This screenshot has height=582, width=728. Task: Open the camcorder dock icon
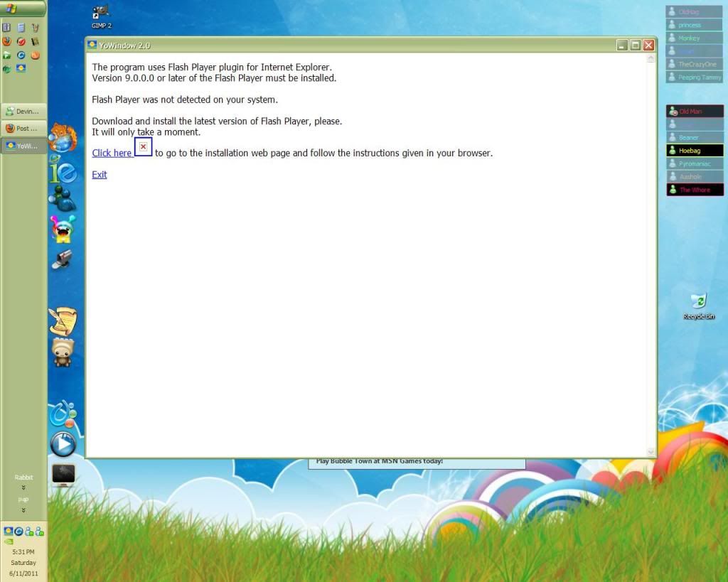[x=63, y=259]
